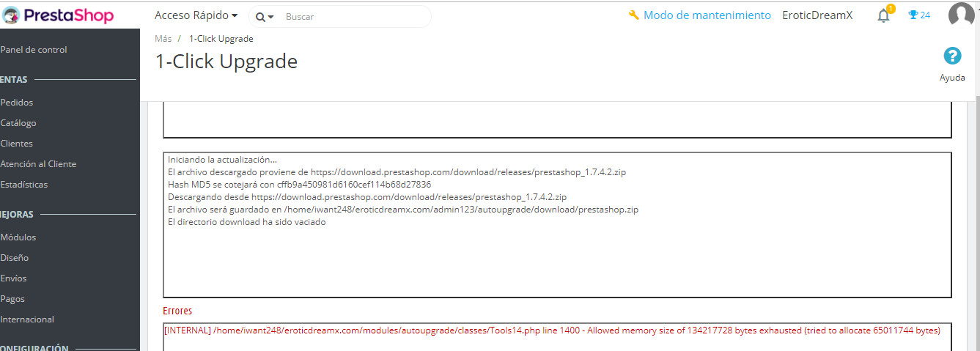Open the user profile avatar
Screen dimensions: 980x351
click(x=961, y=15)
